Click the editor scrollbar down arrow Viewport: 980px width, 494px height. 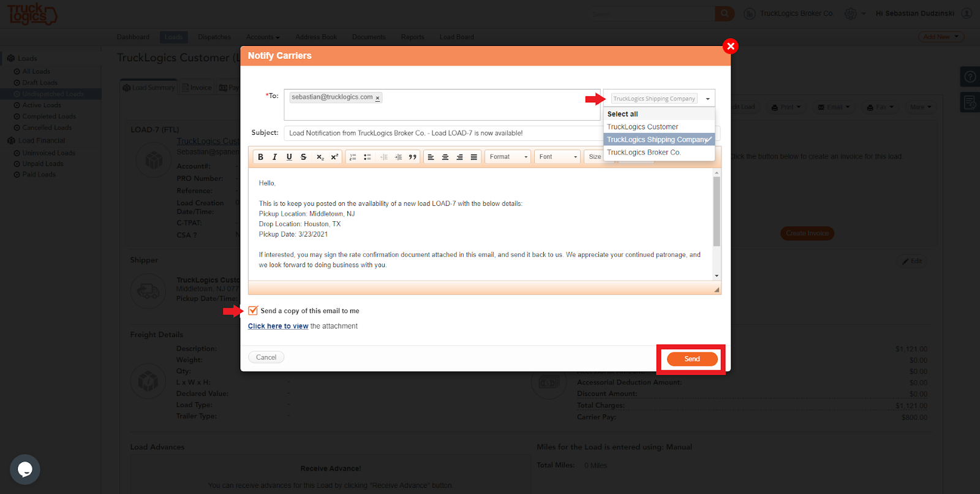(x=717, y=276)
